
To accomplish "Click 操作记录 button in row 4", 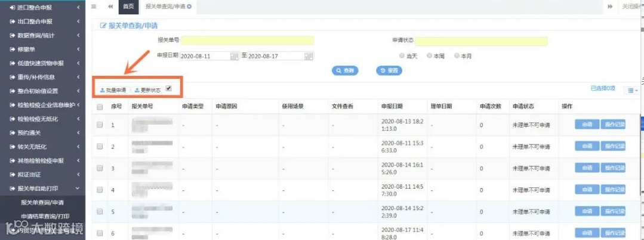I will [x=613, y=190].
